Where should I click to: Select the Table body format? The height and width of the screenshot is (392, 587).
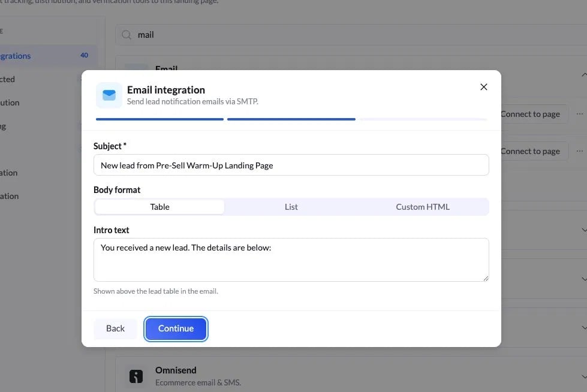click(x=160, y=207)
